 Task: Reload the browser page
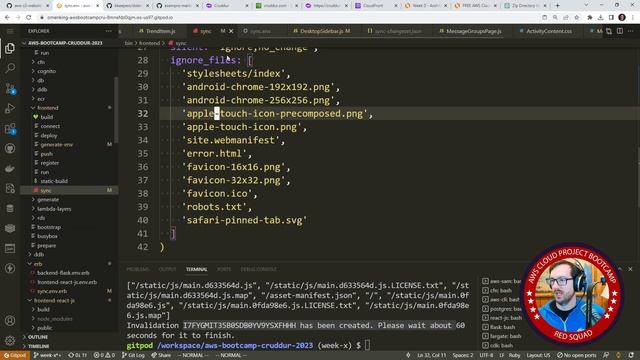point(29,18)
